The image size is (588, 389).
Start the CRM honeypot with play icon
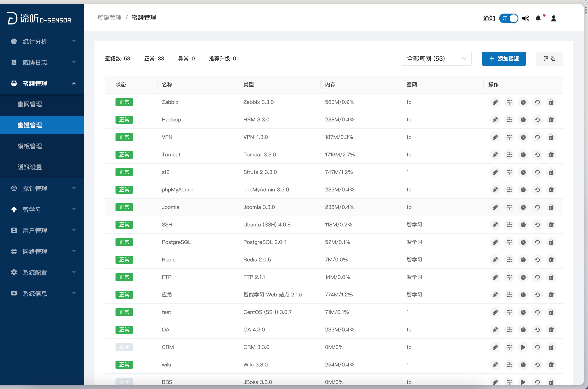[523, 347]
